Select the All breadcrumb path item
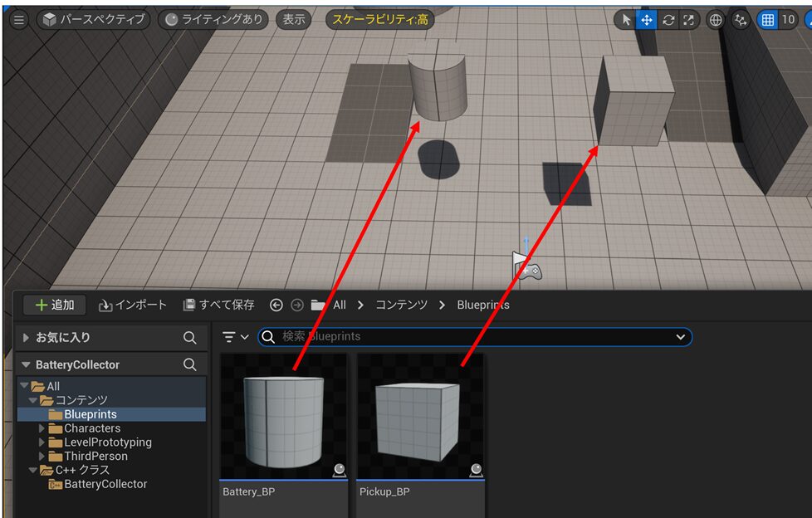The width and height of the screenshot is (812, 518). (x=340, y=305)
